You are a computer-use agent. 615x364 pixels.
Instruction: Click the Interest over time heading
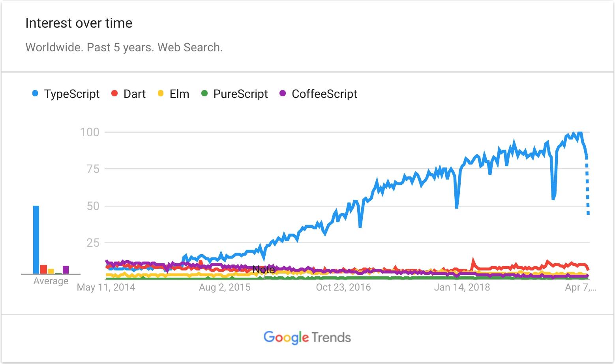pos(79,23)
